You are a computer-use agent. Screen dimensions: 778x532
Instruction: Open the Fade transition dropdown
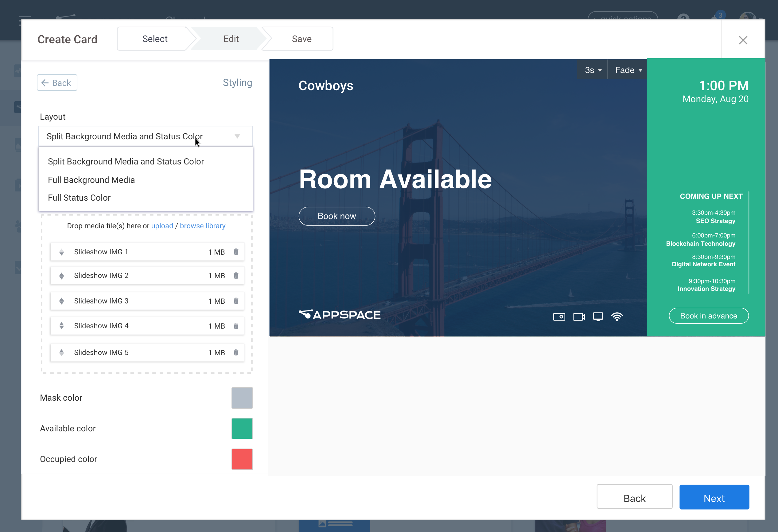[x=628, y=70]
